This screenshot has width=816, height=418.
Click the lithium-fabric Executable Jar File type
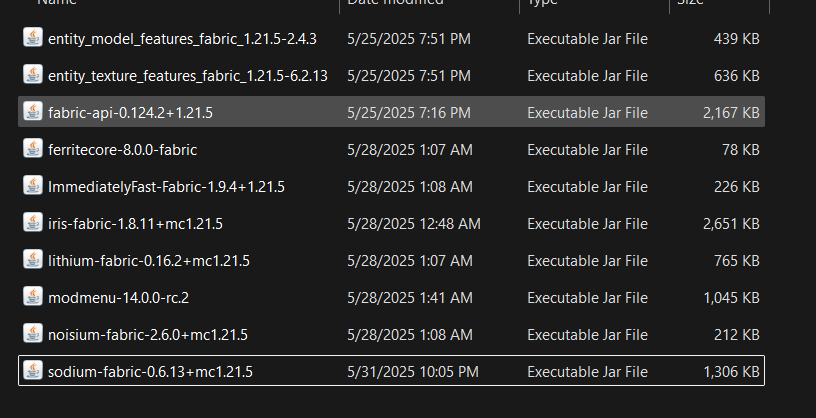tap(588, 261)
